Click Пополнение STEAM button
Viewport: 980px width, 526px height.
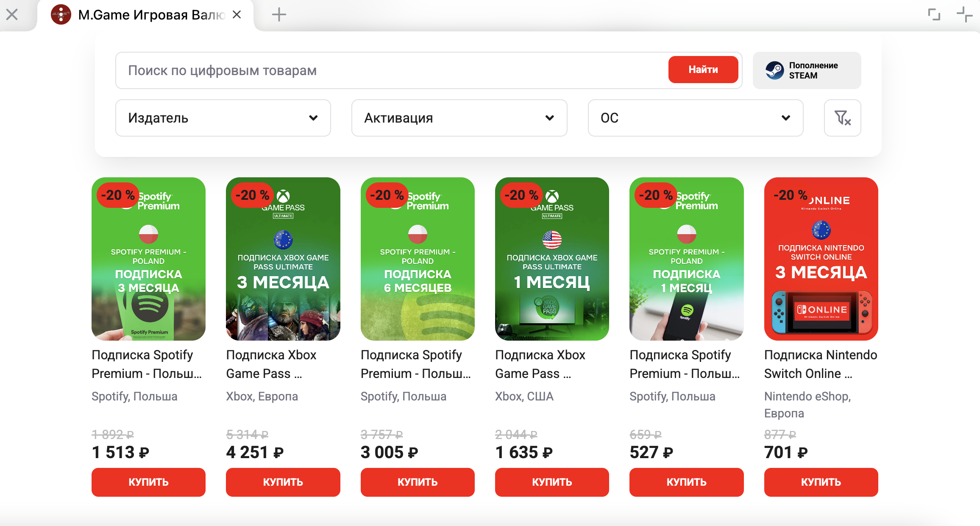tap(807, 70)
